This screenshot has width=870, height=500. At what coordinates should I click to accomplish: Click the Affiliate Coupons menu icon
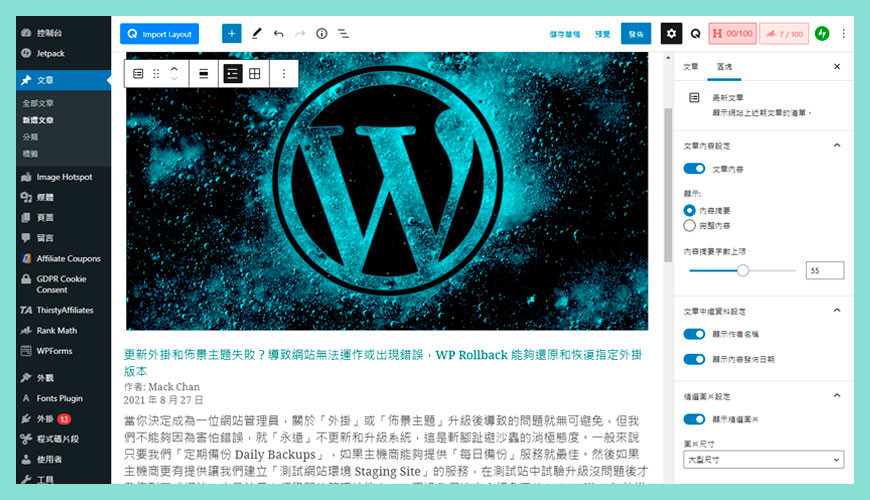coord(26,258)
